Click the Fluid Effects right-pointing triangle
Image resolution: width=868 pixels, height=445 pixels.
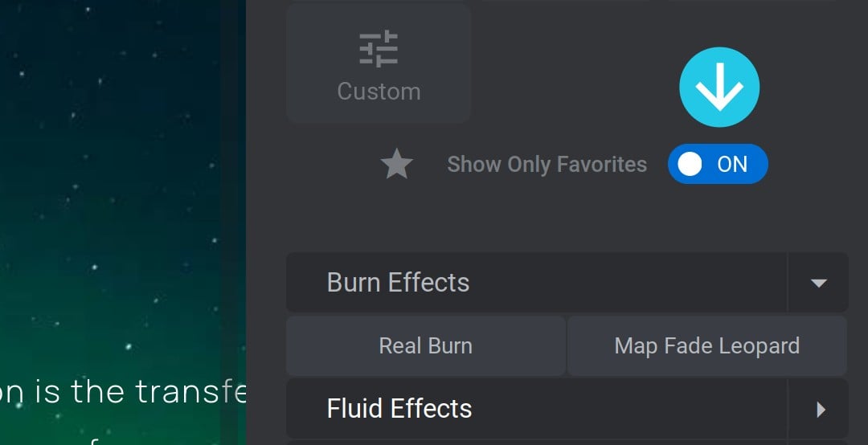click(x=821, y=410)
